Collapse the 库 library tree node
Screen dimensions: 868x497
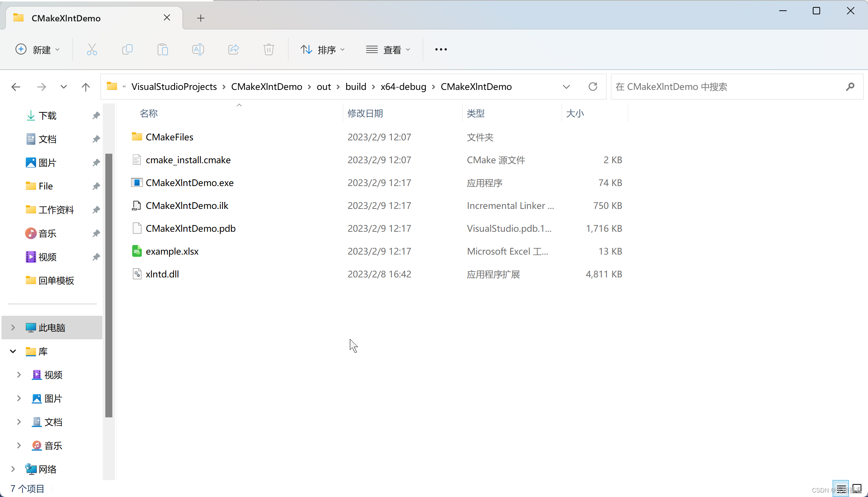point(13,351)
